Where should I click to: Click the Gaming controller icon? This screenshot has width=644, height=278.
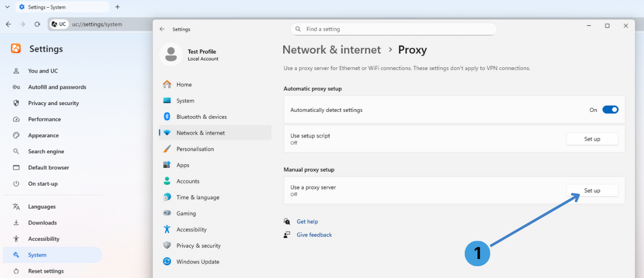pyautogui.click(x=167, y=213)
